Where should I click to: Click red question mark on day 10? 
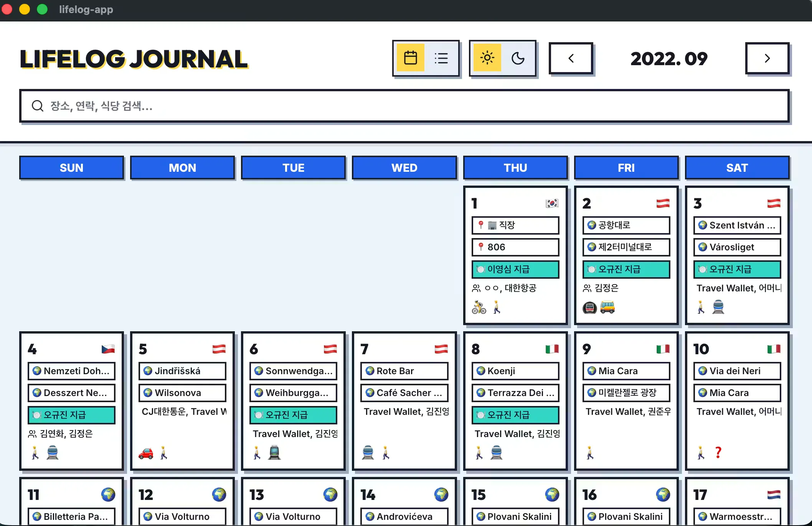click(718, 453)
